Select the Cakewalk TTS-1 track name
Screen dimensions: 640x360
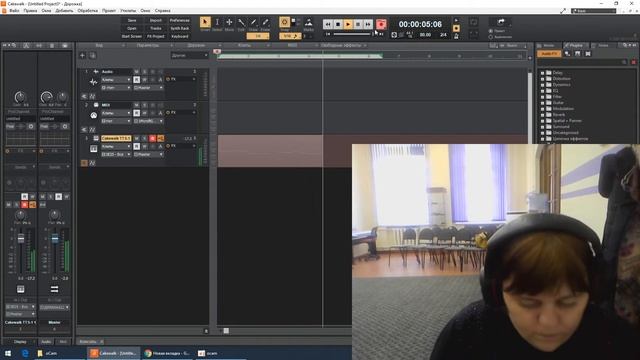(x=116, y=138)
